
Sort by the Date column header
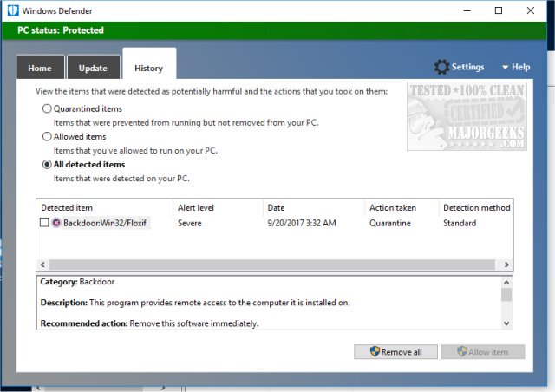(314, 208)
